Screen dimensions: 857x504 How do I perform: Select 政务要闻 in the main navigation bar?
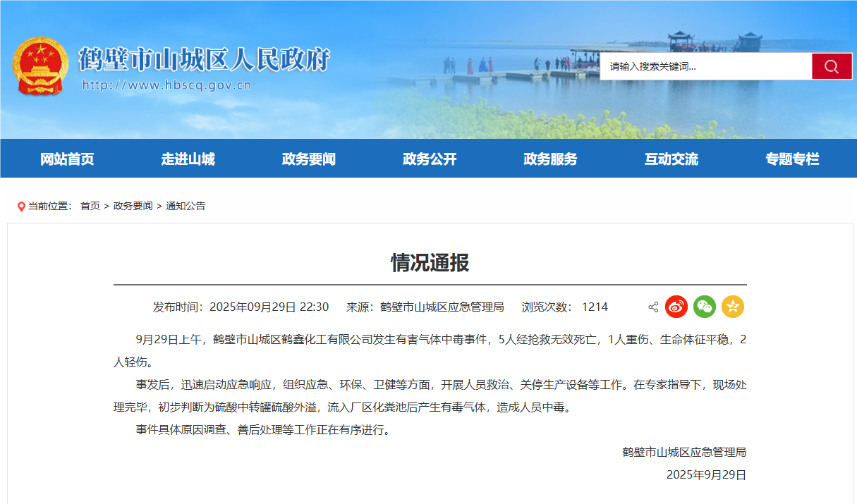point(308,159)
